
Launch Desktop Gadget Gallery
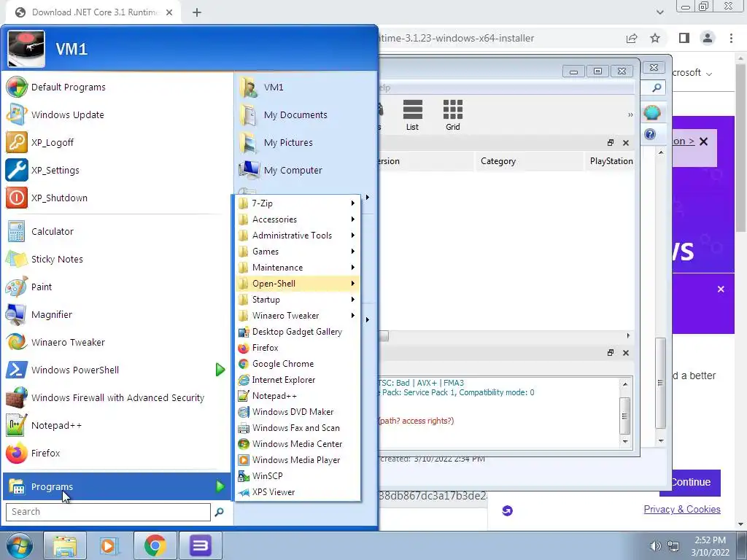pyautogui.click(x=298, y=332)
